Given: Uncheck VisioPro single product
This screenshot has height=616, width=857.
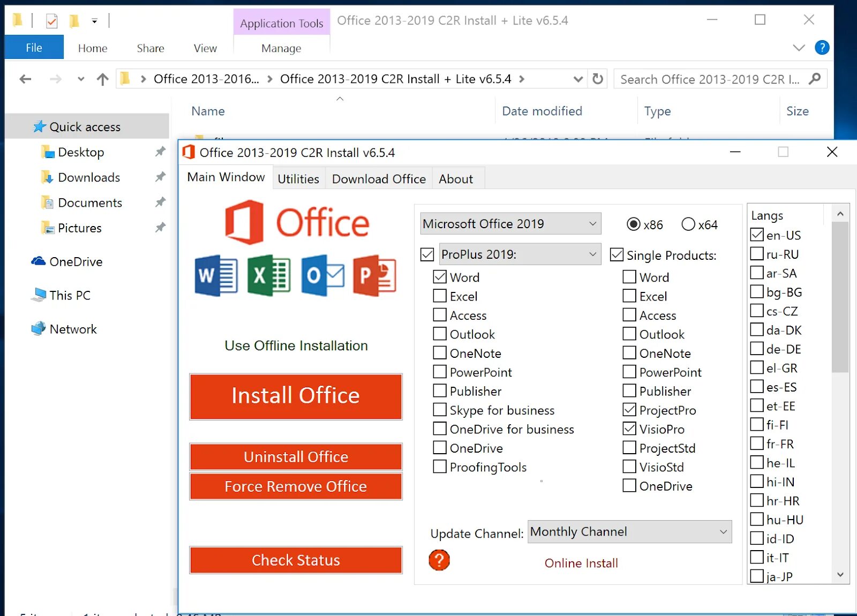Looking at the screenshot, I should click(629, 429).
